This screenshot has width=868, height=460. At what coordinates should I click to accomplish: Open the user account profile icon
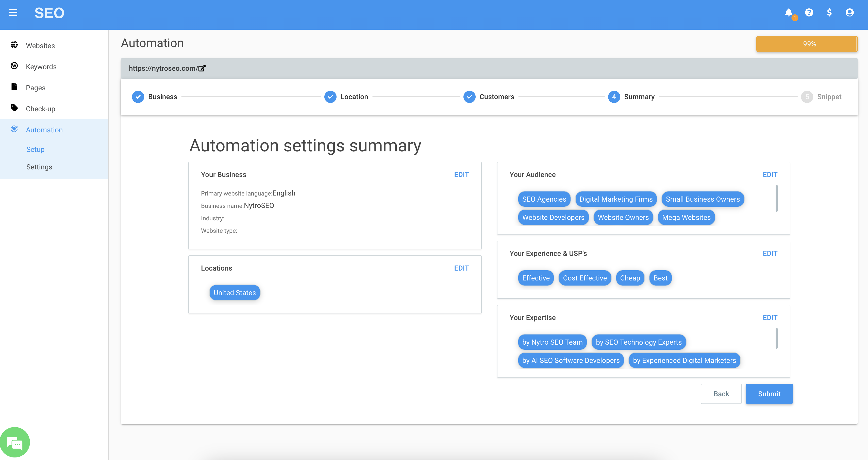[849, 13]
